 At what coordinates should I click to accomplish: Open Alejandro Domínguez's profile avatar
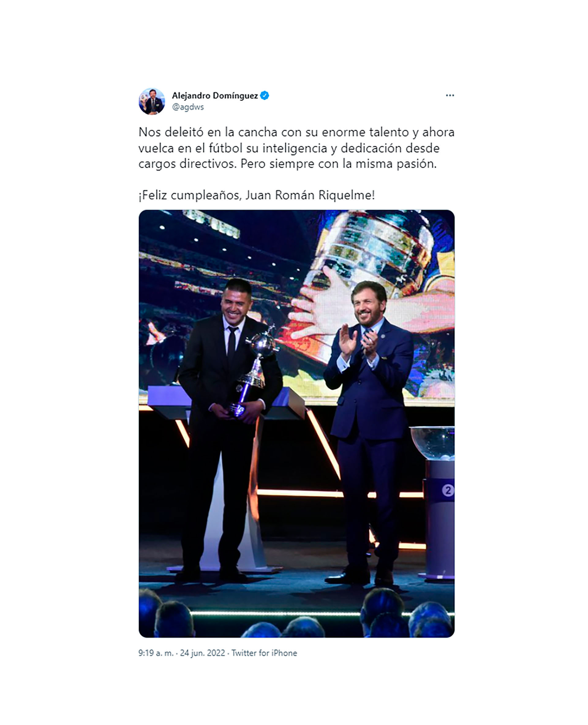tap(152, 101)
